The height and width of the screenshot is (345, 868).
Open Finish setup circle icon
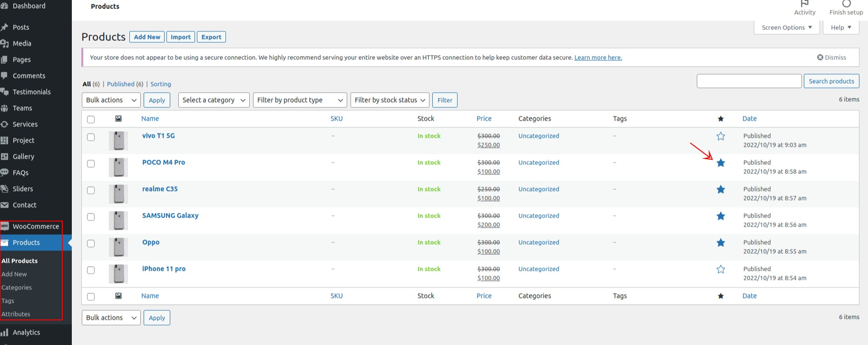(846, 3)
